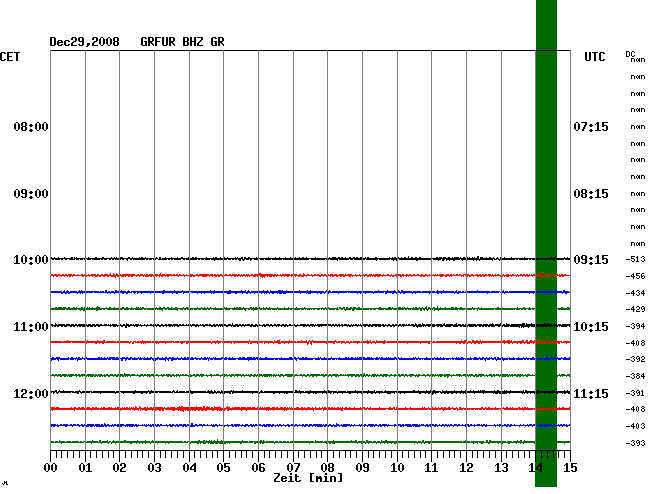
Task: Click the 05 minute axis label
Action: coord(223,468)
